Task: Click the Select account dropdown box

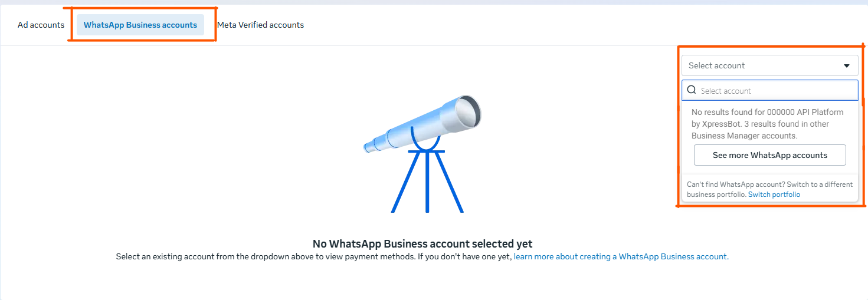Action: [x=761, y=65]
